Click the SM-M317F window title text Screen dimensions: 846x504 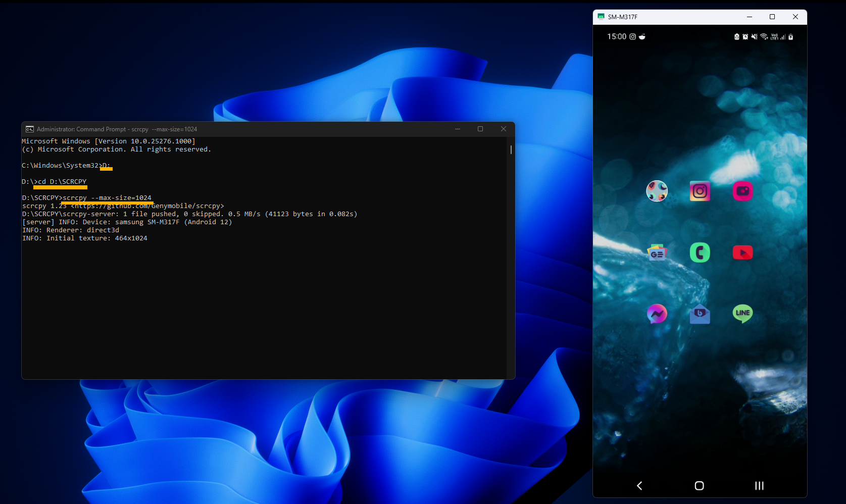tap(623, 17)
